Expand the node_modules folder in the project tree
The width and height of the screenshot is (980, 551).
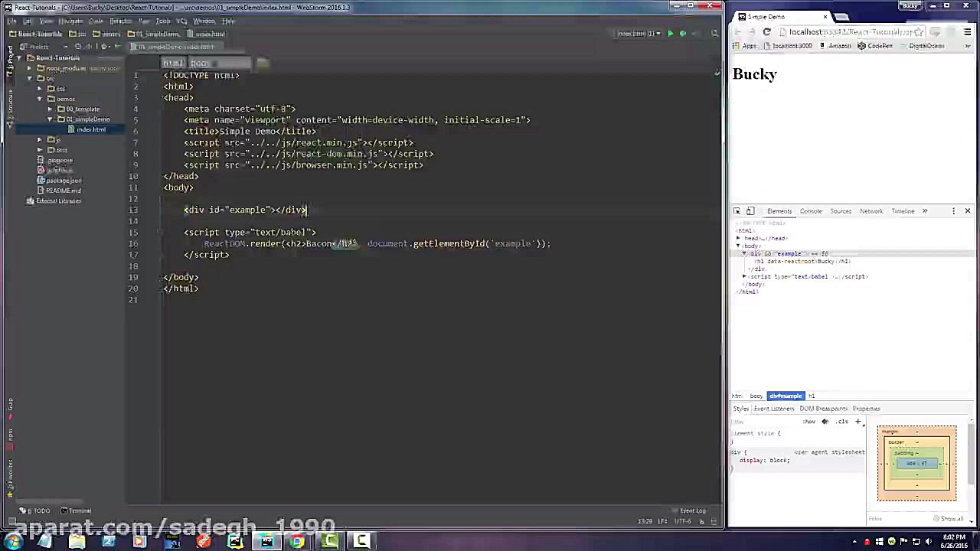pyautogui.click(x=29, y=68)
